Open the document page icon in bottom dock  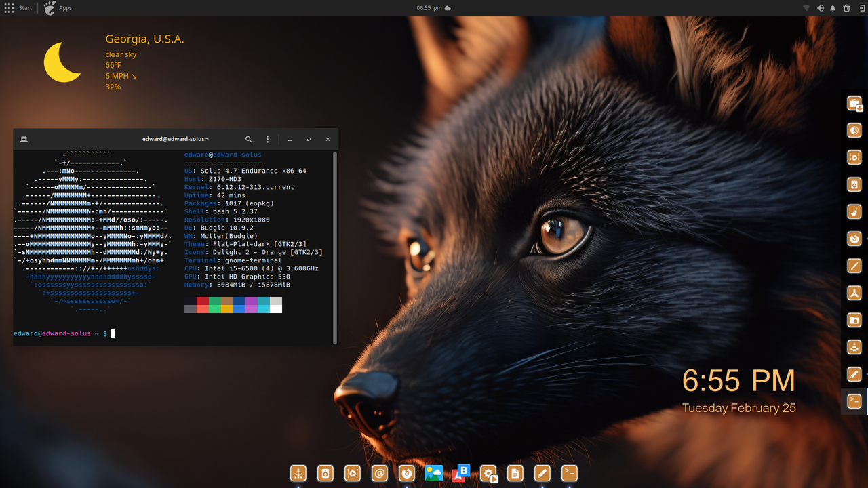[515, 473]
